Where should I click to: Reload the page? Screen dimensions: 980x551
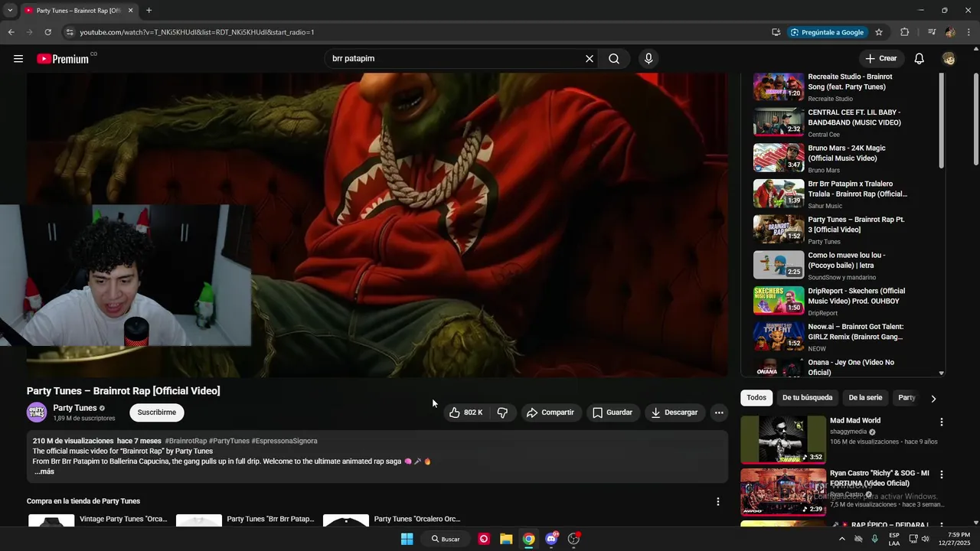point(47,32)
